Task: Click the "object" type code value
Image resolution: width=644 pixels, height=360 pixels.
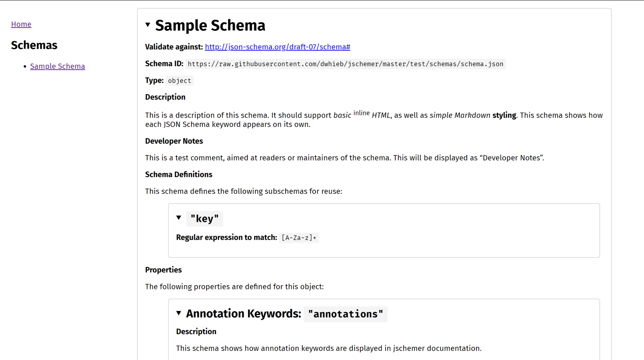Action: (179, 81)
